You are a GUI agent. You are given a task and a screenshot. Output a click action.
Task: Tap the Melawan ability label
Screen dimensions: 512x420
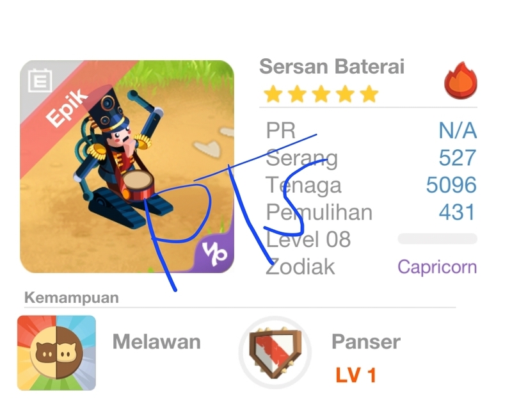tap(157, 342)
